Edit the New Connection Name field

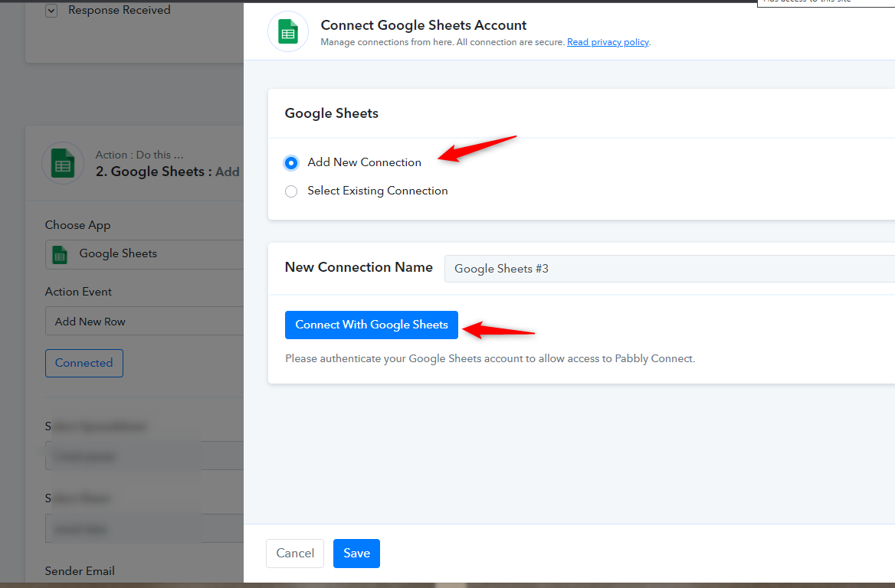(669, 269)
